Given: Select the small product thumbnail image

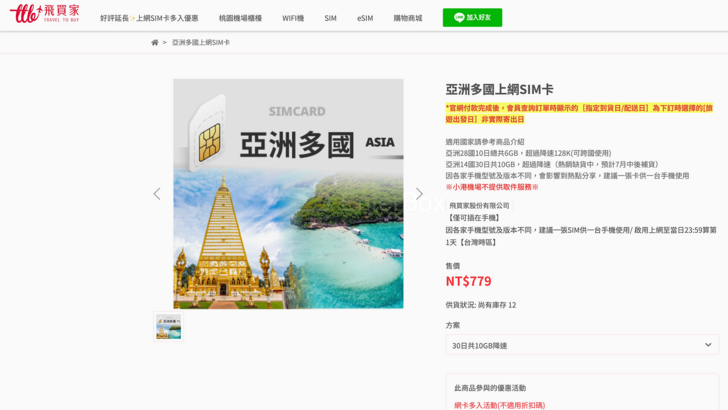Looking at the screenshot, I should 168,327.
